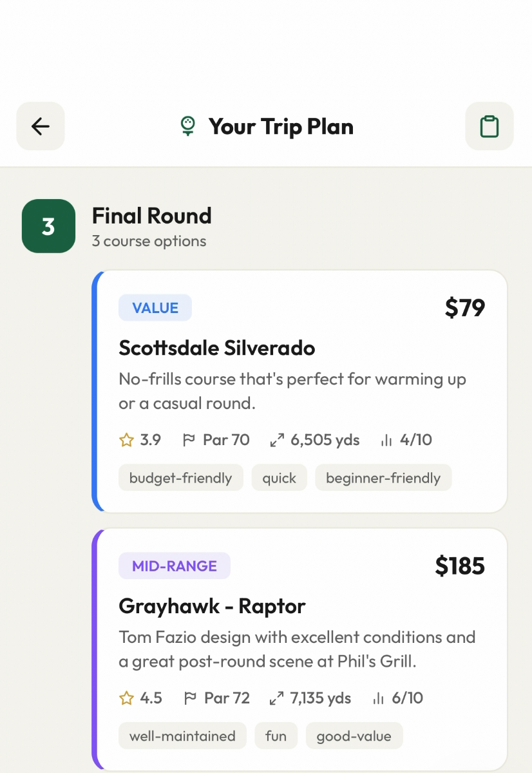Click the yardage arrows icon beside 6,505 yds
Screen dimensions: 532x773
coord(277,441)
